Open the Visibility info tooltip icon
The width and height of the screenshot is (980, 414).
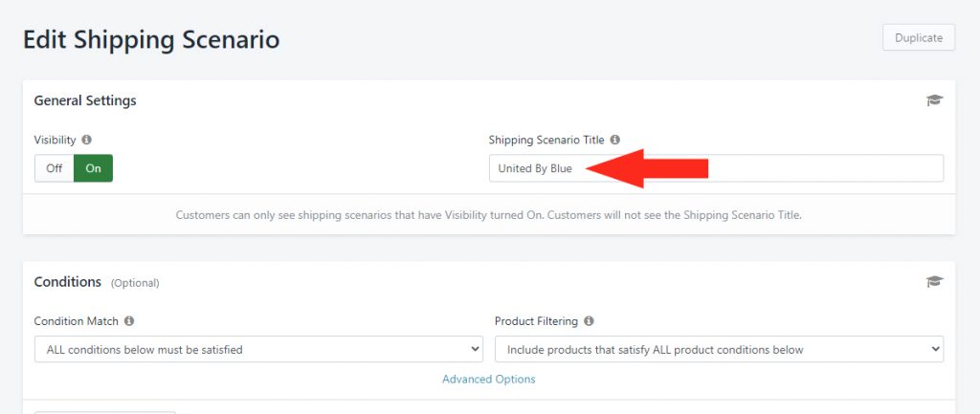[86, 140]
